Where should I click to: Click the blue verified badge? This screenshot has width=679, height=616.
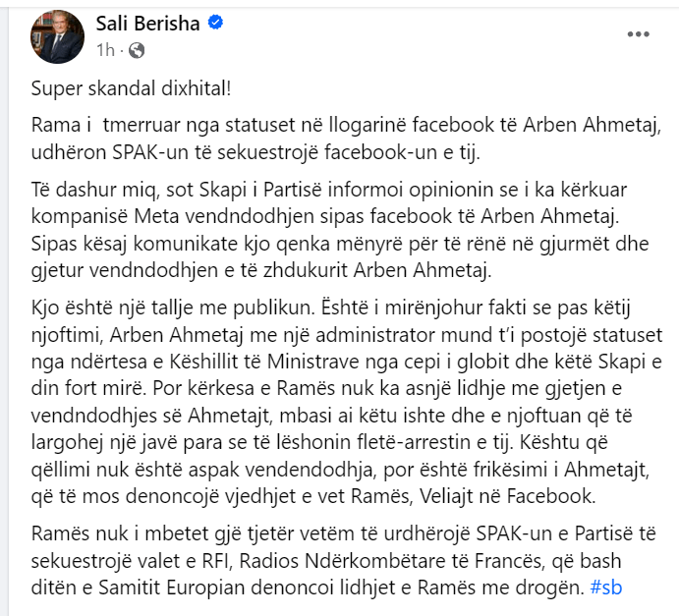click(214, 23)
